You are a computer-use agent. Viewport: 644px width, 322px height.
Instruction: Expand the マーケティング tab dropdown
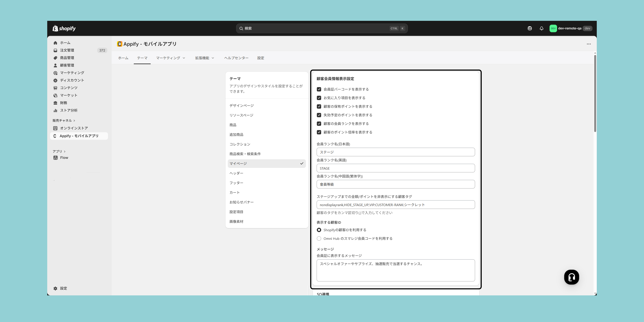(171, 58)
